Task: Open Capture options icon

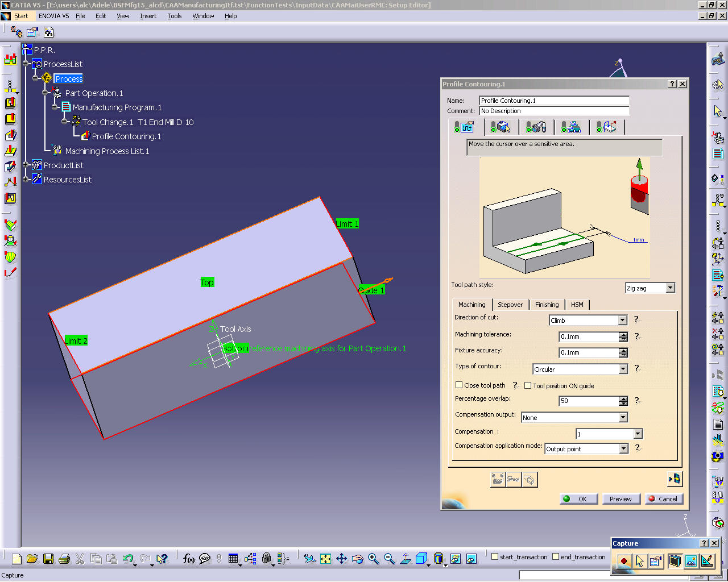Action: (655, 561)
